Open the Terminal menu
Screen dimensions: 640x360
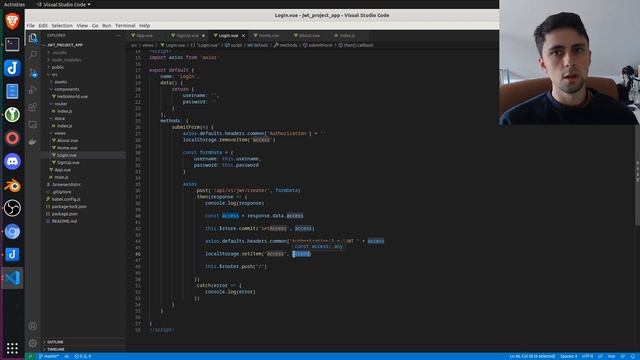coord(125,25)
